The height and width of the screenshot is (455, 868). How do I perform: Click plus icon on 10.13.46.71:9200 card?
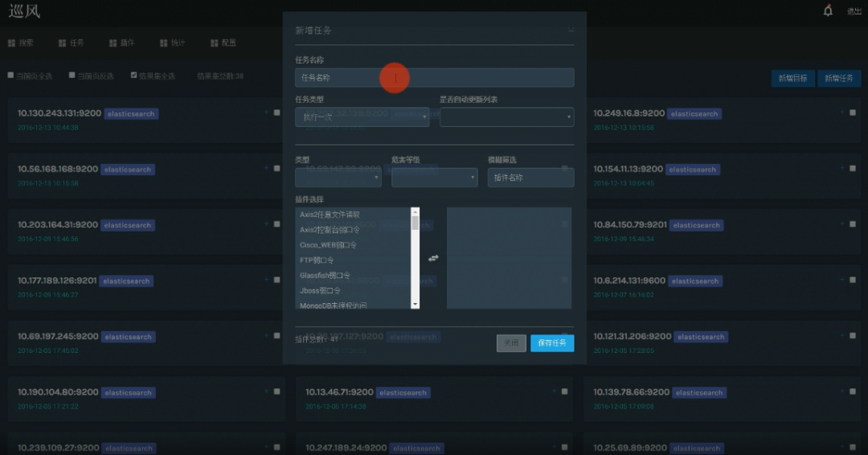(x=554, y=392)
